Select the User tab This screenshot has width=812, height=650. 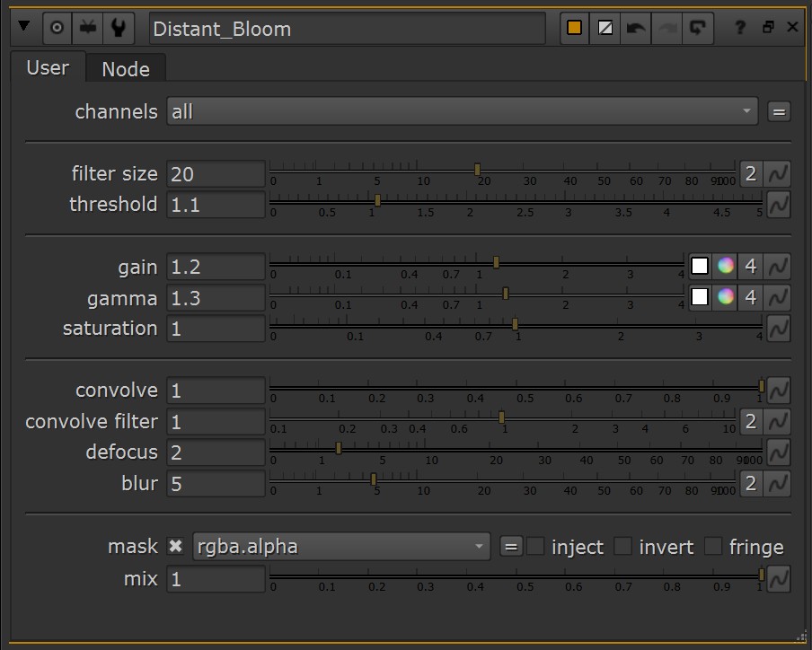[x=48, y=68]
